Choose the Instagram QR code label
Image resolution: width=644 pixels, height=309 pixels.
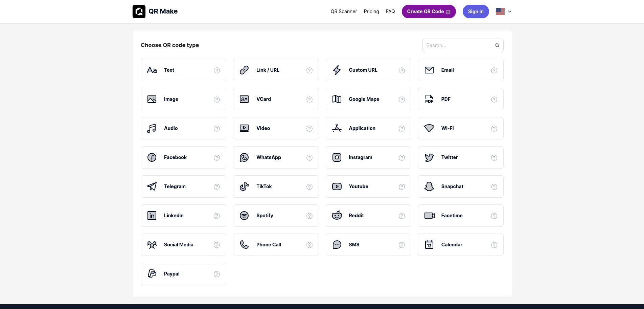(x=361, y=157)
